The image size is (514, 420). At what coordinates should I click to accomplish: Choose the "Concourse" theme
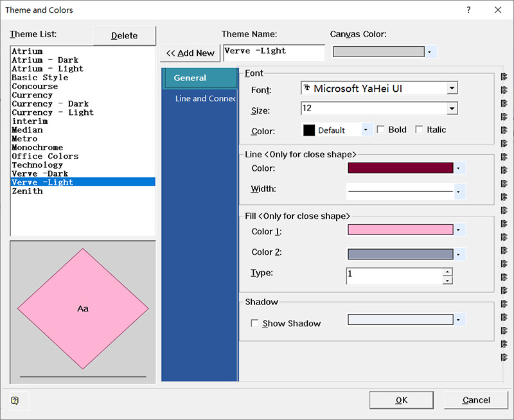coord(83,86)
